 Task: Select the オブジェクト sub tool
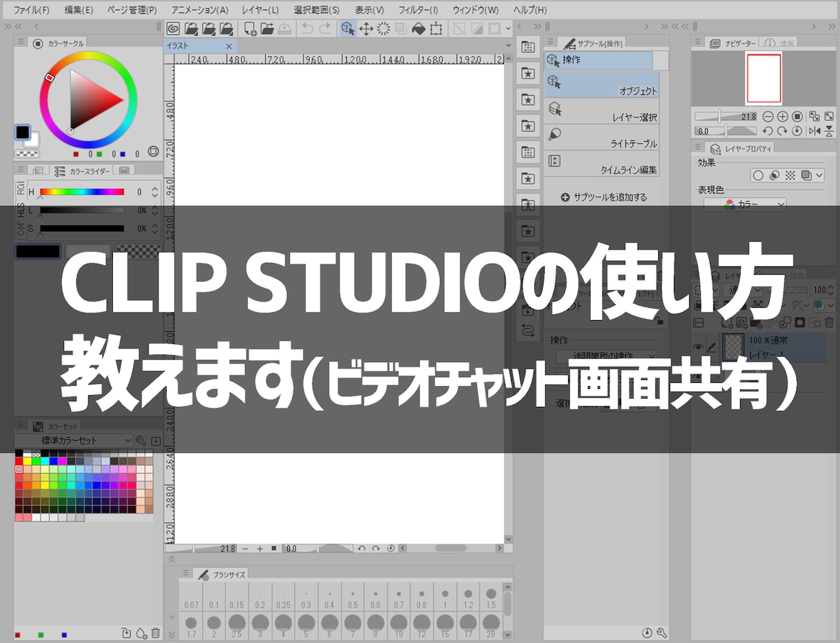tap(602, 85)
